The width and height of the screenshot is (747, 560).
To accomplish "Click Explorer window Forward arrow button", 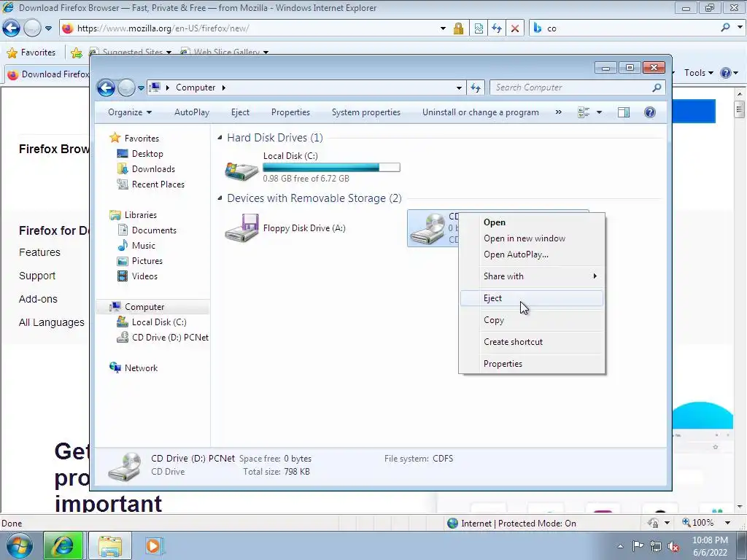I will coord(126,87).
